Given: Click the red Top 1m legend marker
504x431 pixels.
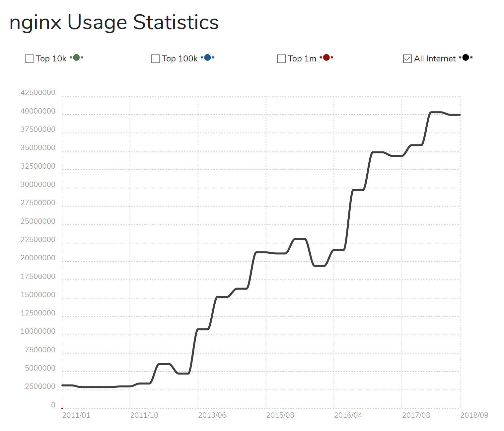Looking at the screenshot, I should click(326, 57).
